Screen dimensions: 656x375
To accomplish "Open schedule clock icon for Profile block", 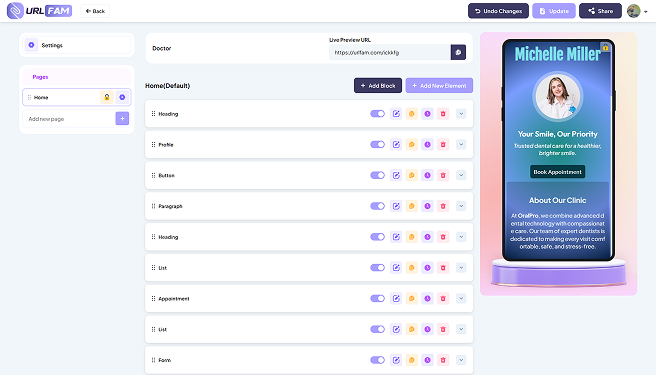I will pos(427,144).
